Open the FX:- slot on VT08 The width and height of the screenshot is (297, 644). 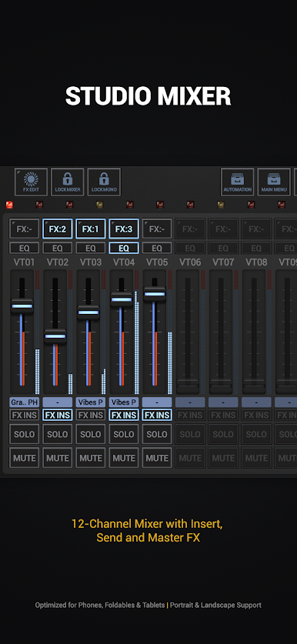click(x=256, y=229)
